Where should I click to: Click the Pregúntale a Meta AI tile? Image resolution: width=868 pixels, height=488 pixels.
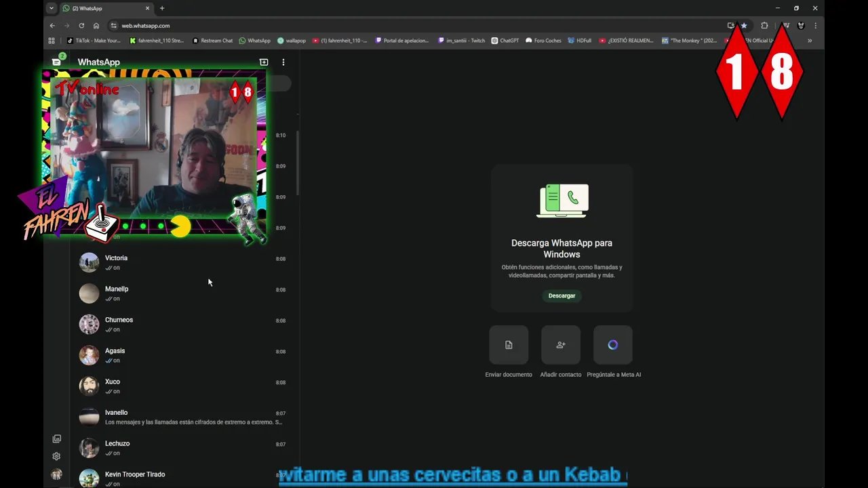(613, 345)
